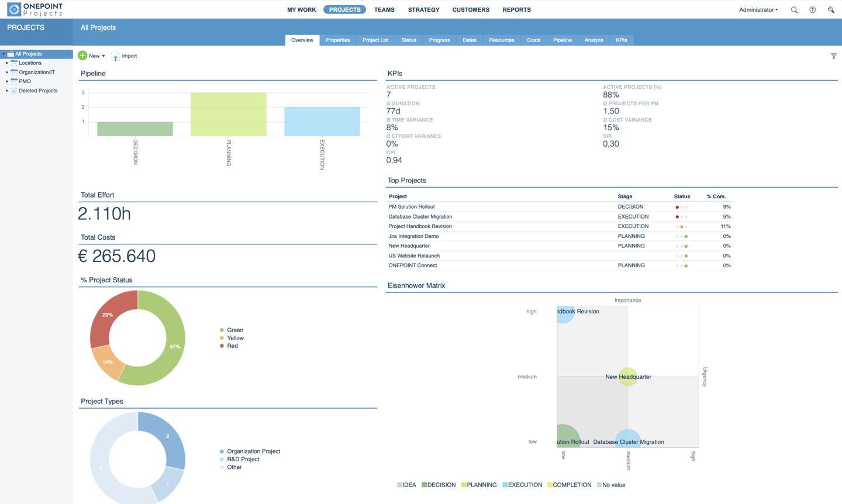The image size is (842, 504).
Task: Select the New Headquarter bubble in Eisenhower Matrix
Action: pos(628,377)
